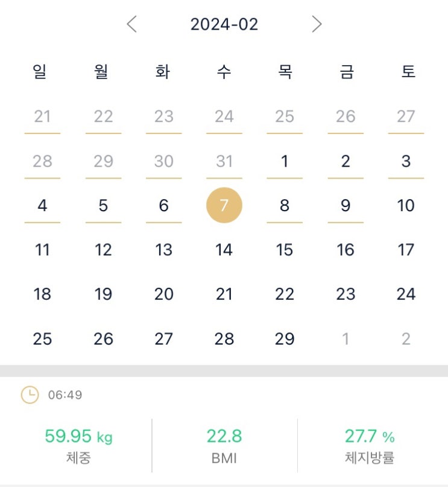Viewport: 448px width, 487px height.
Task: Select grayed-out January 31
Action: pyautogui.click(x=224, y=161)
